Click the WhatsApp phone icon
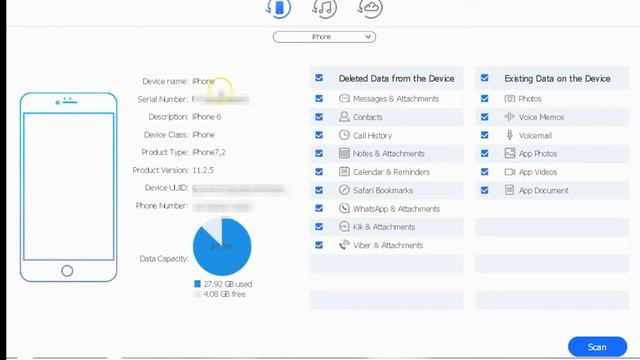The image size is (640, 360). tap(344, 208)
